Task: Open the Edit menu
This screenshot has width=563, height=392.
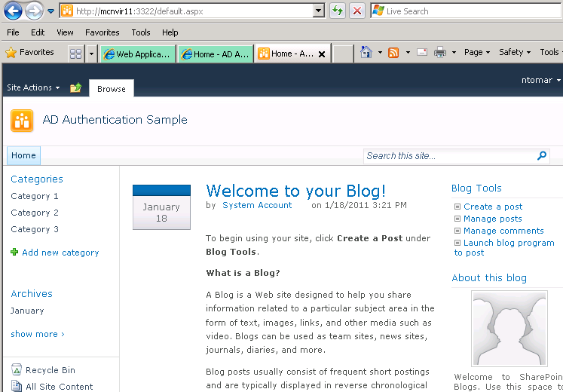Action: (x=38, y=32)
